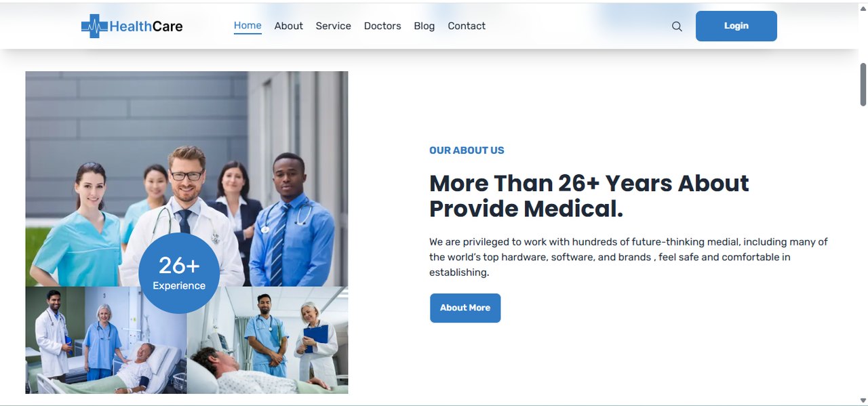The height and width of the screenshot is (406, 868).
Task: Click the blue Login button
Action: pos(736,26)
